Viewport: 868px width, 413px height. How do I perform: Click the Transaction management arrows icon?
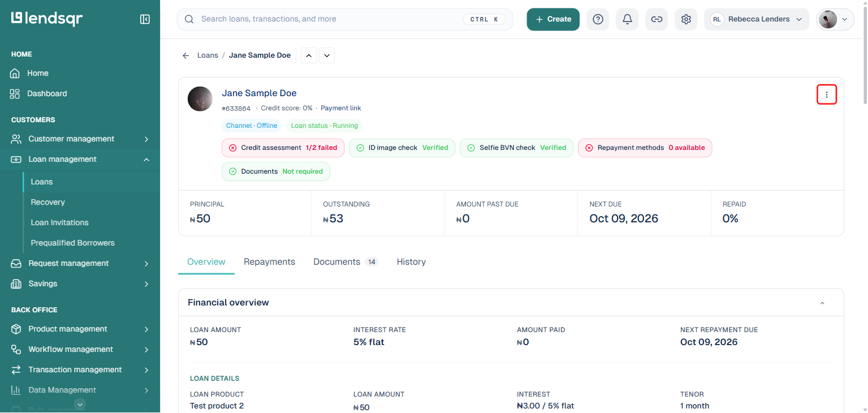[16, 369]
